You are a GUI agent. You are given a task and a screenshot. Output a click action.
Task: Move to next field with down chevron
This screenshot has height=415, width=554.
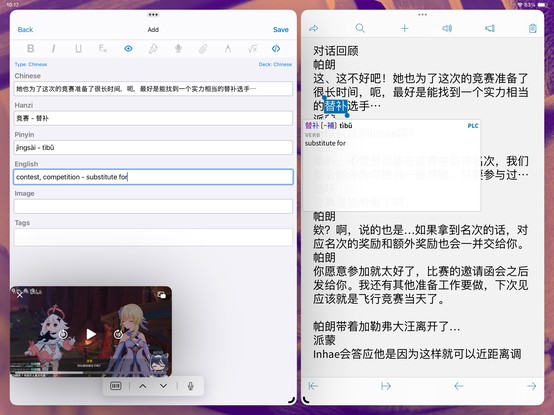[x=163, y=386]
